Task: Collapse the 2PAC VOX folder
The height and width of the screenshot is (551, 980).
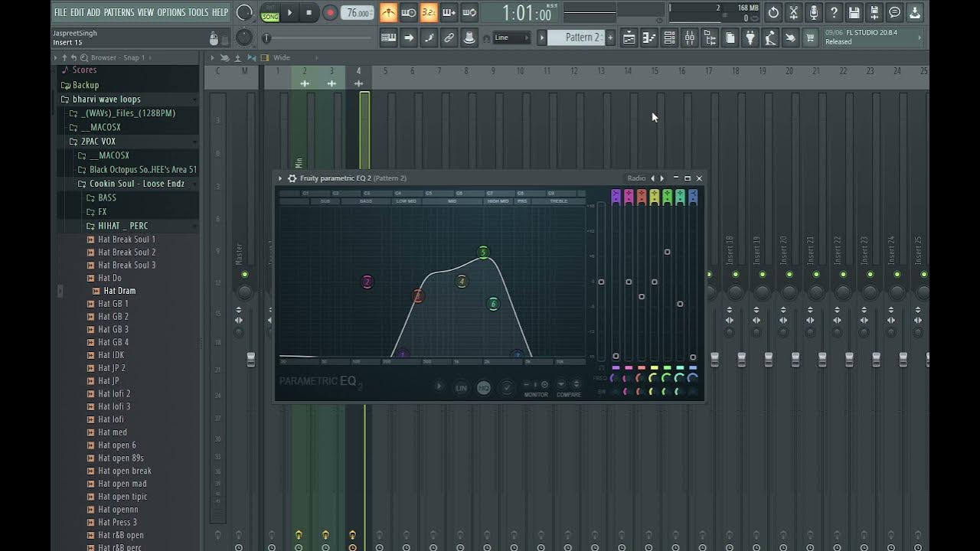Action: (98, 142)
